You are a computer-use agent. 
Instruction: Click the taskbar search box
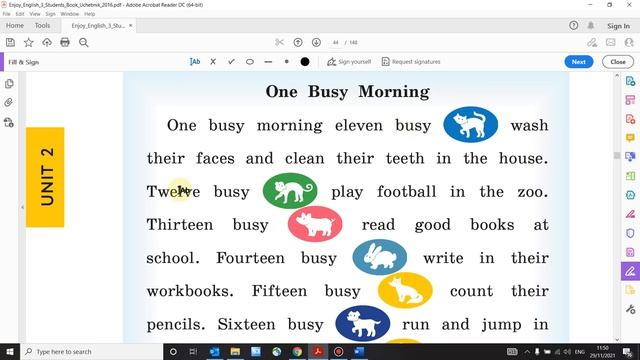[91, 351]
